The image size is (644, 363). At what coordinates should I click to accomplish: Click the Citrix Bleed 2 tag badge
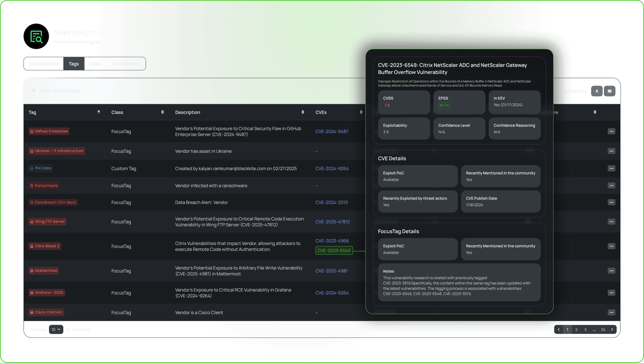point(45,246)
